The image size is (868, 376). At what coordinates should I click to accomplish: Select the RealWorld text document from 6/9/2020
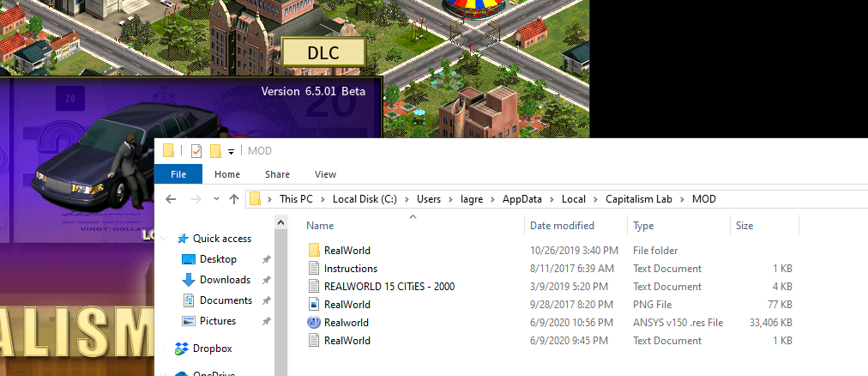pyautogui.click(x=347, y=341)
